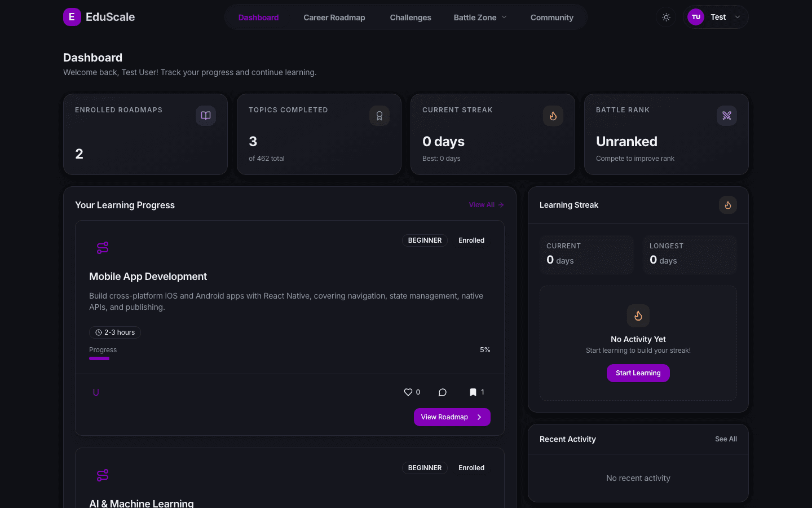Open comments on Mobile App Development
The height and width of the screenshot is (508, 812).
pos(443,392)
